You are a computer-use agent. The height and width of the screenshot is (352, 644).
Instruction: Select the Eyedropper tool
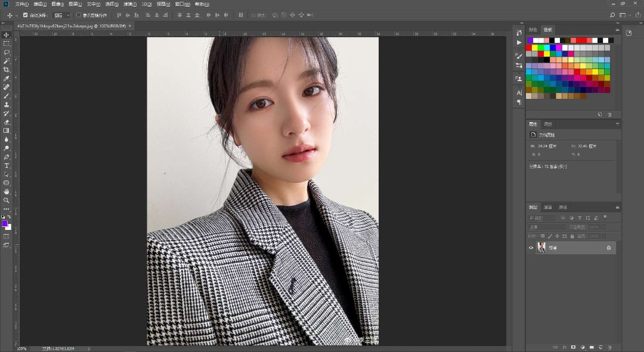click(x=7, y=79)
